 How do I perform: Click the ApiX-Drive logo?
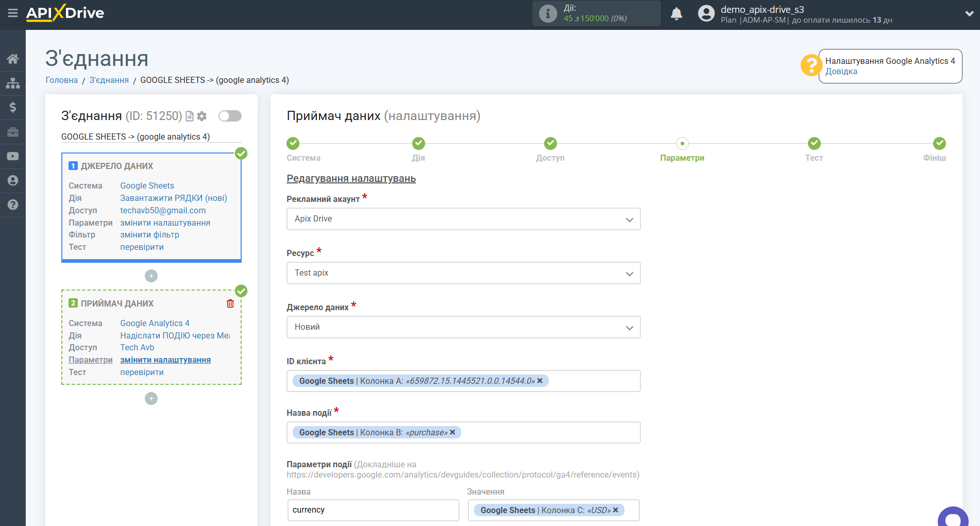65,13
